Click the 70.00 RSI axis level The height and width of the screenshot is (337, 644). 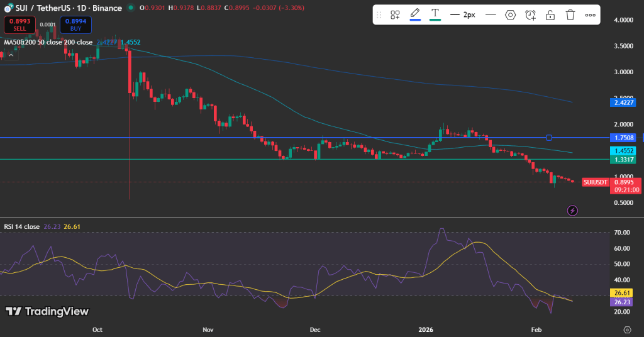(x=622, y=233)
